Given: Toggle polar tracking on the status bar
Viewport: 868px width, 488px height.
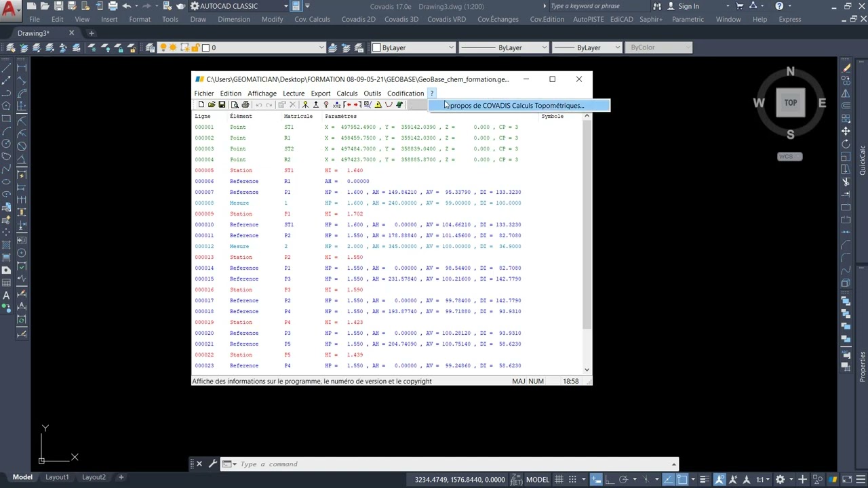Looking at the screenshot, I should coord(623,479).
